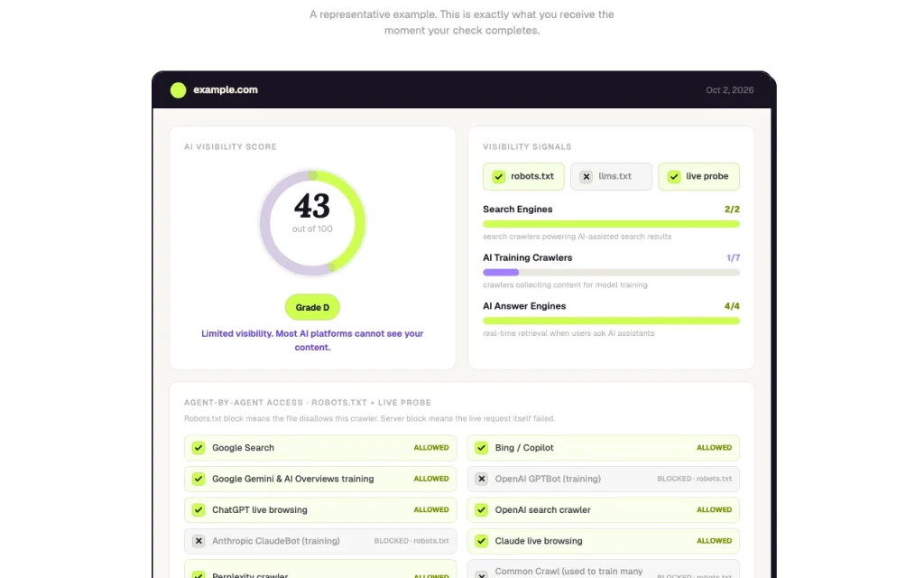Click the Search Engines label

point(517,210)
